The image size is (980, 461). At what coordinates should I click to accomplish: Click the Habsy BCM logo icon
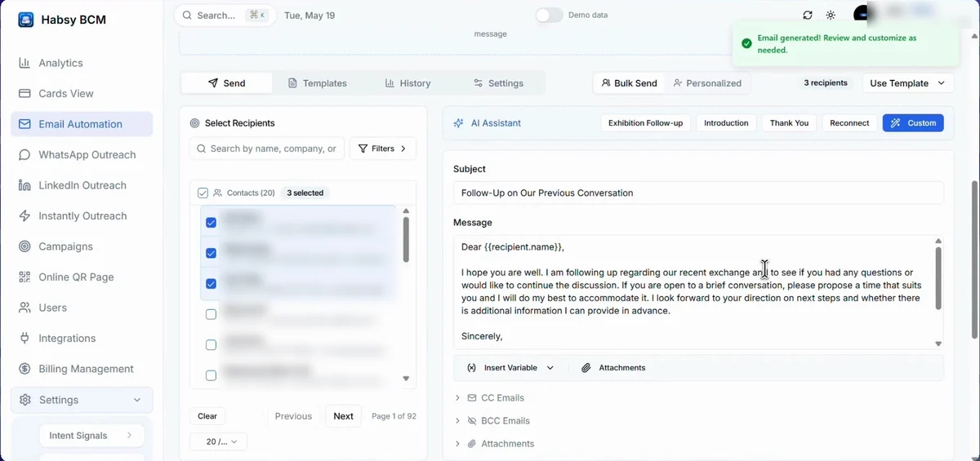coord(26,20)
